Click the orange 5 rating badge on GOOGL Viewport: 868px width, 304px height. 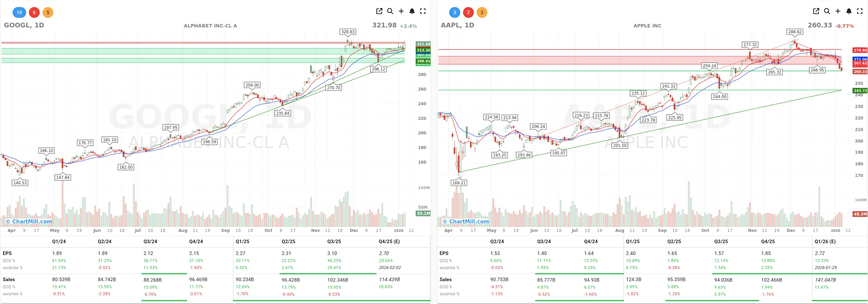pyautogui.click(x=48, y=12)
